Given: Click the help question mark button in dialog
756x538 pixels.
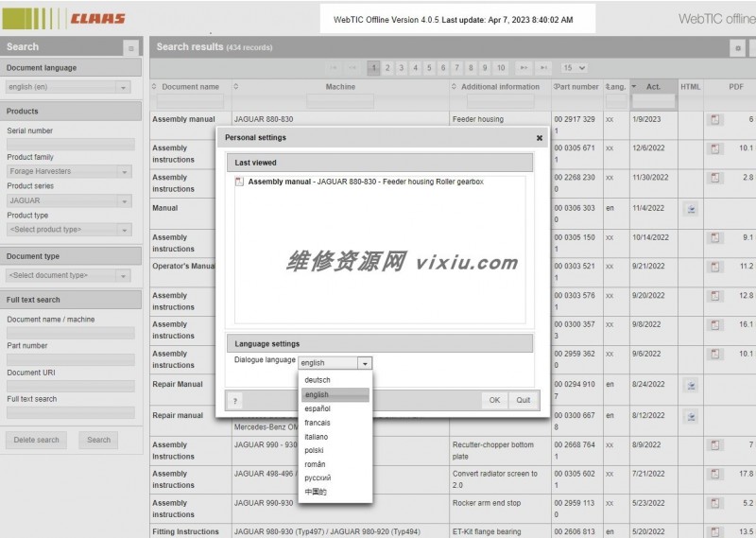Looking at the screenshot, I should (233, 401).
